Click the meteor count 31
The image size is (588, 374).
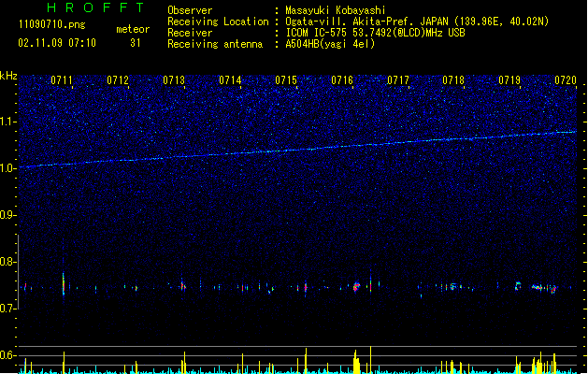pyautogui.click(x=136, y=43)
